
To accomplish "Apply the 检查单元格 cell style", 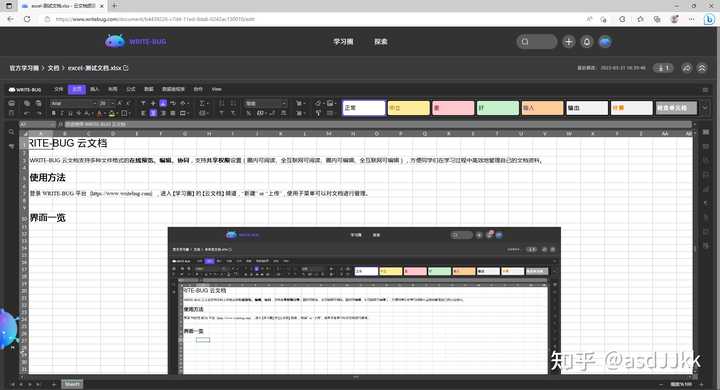I will tap(675, 108).
